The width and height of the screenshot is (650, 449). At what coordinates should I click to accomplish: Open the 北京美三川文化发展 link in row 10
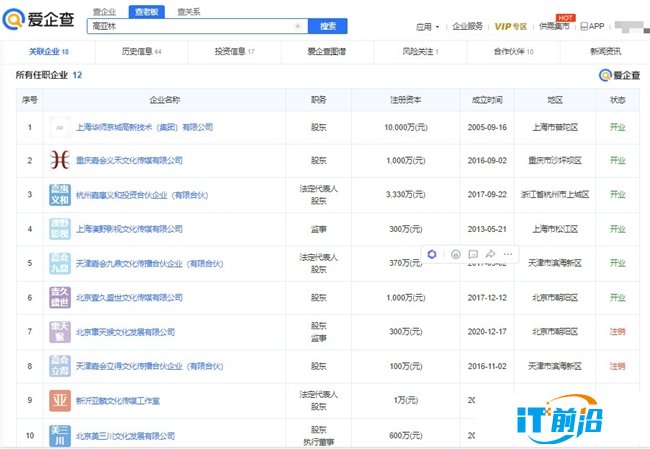[x=125, y=436]
